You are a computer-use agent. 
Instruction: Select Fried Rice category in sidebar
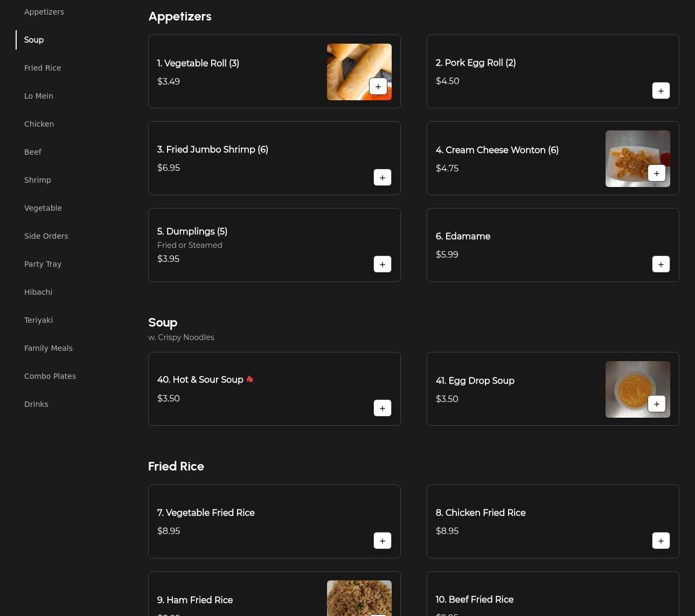(x=43, y=68)
